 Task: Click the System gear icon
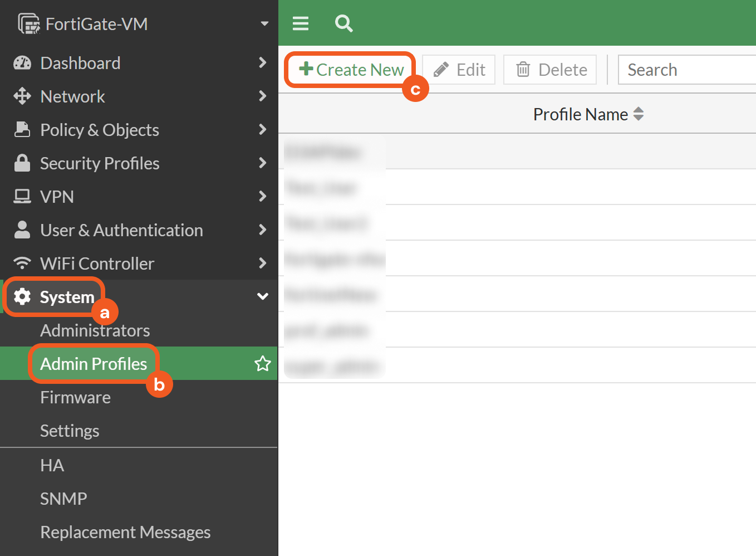[x=22, y=296]
